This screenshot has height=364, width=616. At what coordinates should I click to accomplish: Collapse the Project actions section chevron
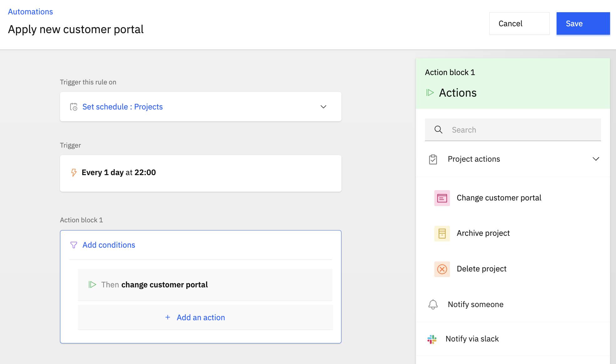(x=596, y=159)
